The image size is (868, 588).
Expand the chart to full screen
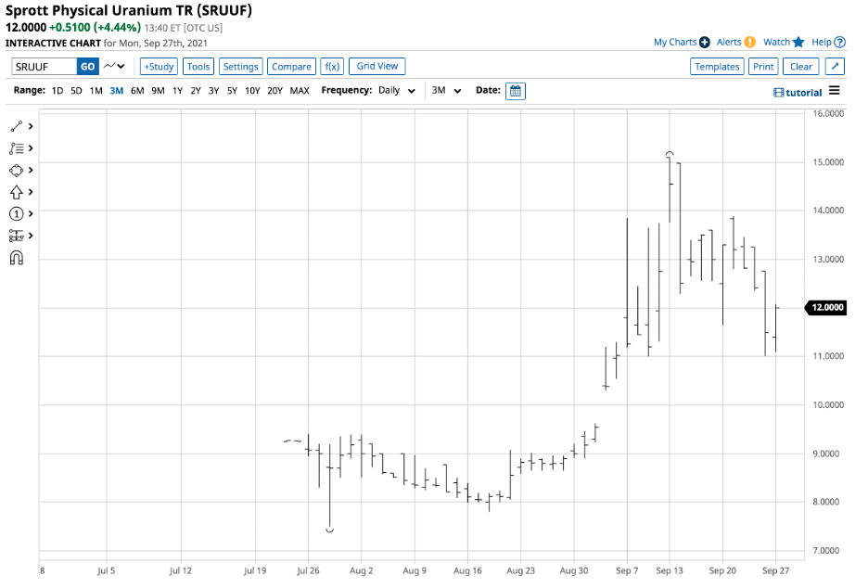(835, 67)
